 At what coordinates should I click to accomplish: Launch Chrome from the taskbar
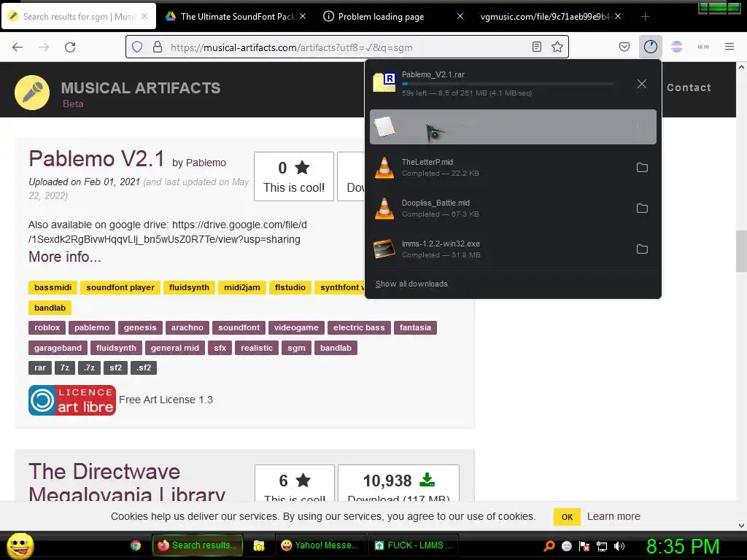click(136, 545)
